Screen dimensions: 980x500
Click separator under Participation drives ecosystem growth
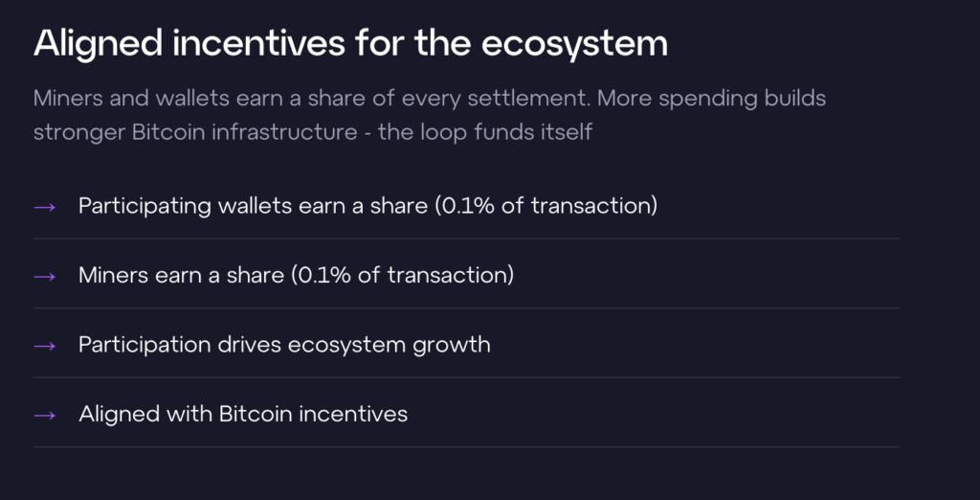coord(466,377)
